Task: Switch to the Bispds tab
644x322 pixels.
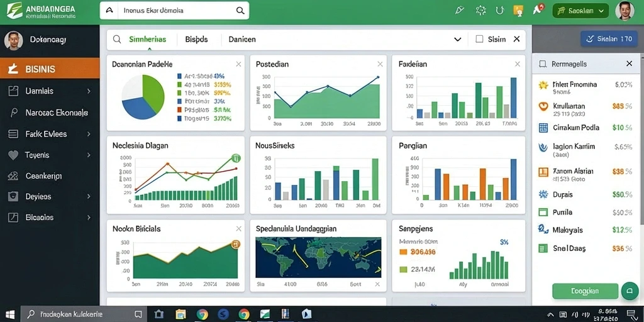Action: click(x=196, y=40)
